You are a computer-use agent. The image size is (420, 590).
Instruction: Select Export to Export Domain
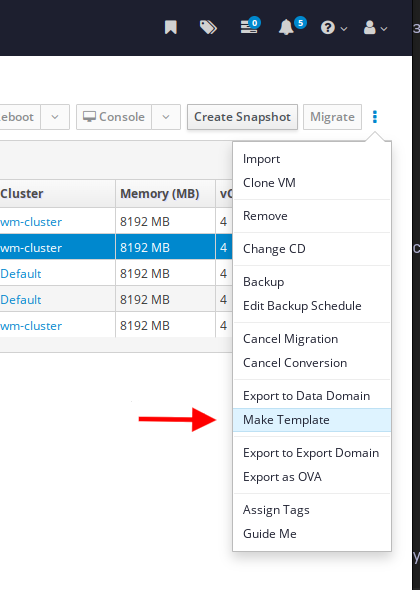click(x=312, y=453)
